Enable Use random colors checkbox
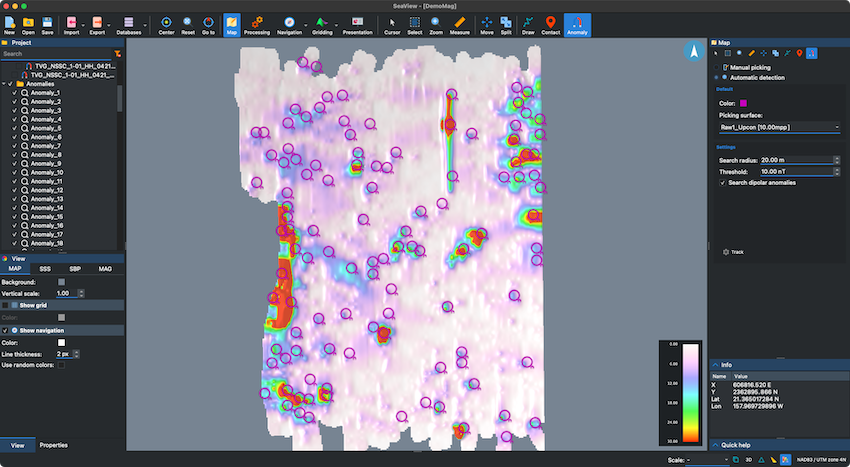Screen dimensions: 850x467 61,365
